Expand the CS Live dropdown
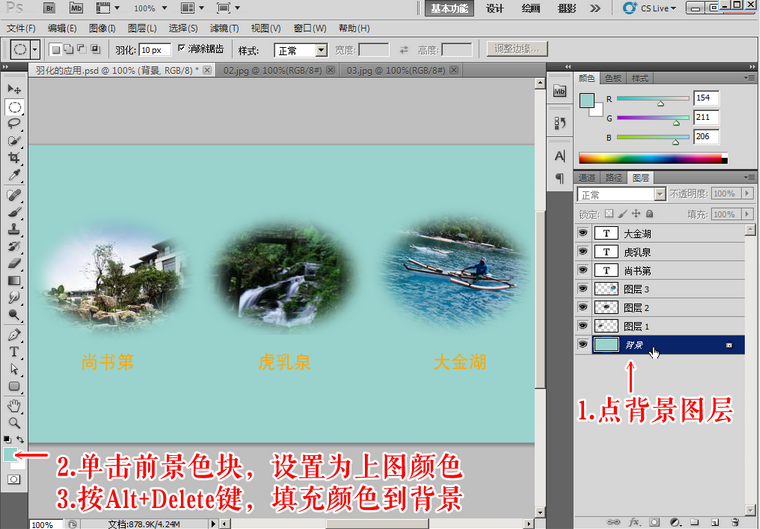Image resolution: width=760 pixels, height=529 pixels. [663, 8]
